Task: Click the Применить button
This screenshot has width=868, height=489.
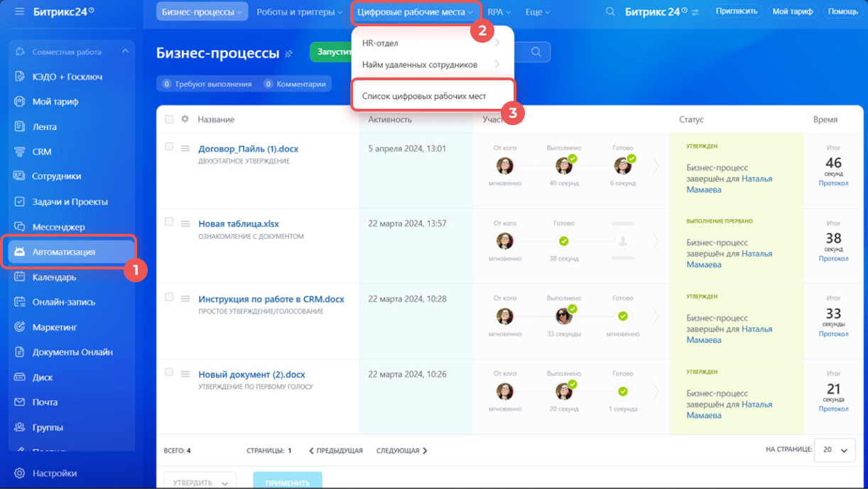Action: pos(288,483)
